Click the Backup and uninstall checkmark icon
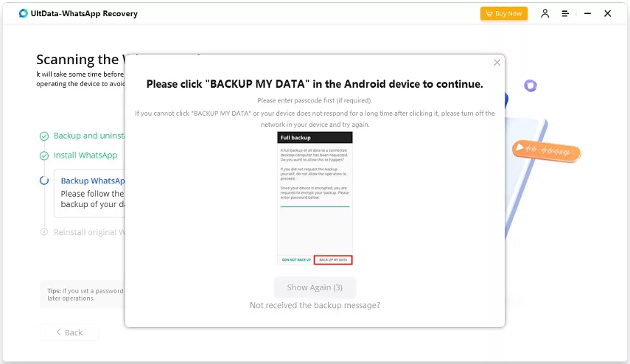This screenshot has height=364, width=630. point(44,136)
